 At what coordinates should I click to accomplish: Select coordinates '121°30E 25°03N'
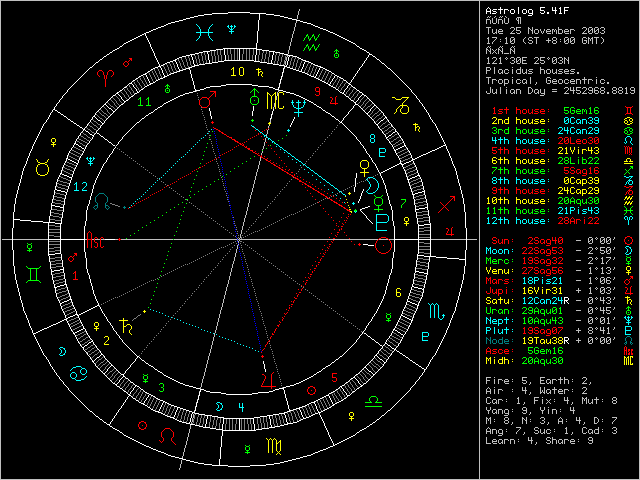(x=527, y=61)
